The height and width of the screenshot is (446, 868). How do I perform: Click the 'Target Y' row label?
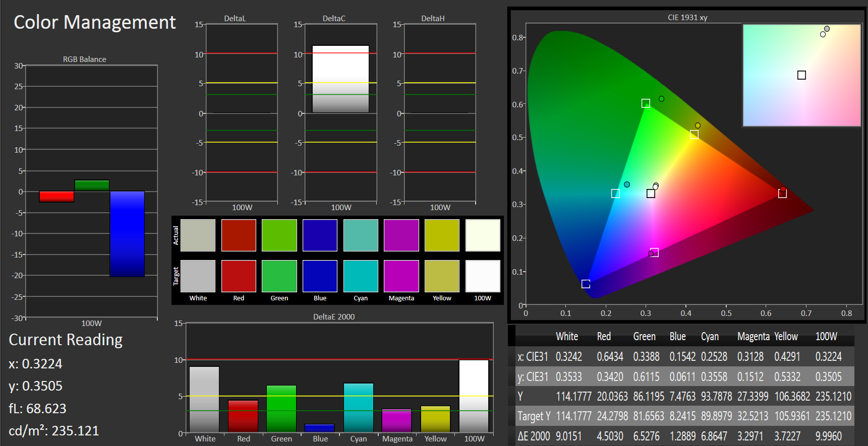pos(534,416)
